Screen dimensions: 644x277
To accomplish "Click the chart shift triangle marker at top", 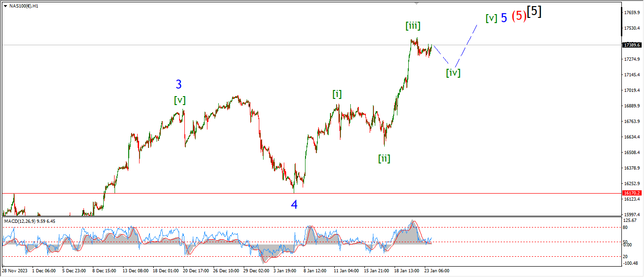I will 416,3.
